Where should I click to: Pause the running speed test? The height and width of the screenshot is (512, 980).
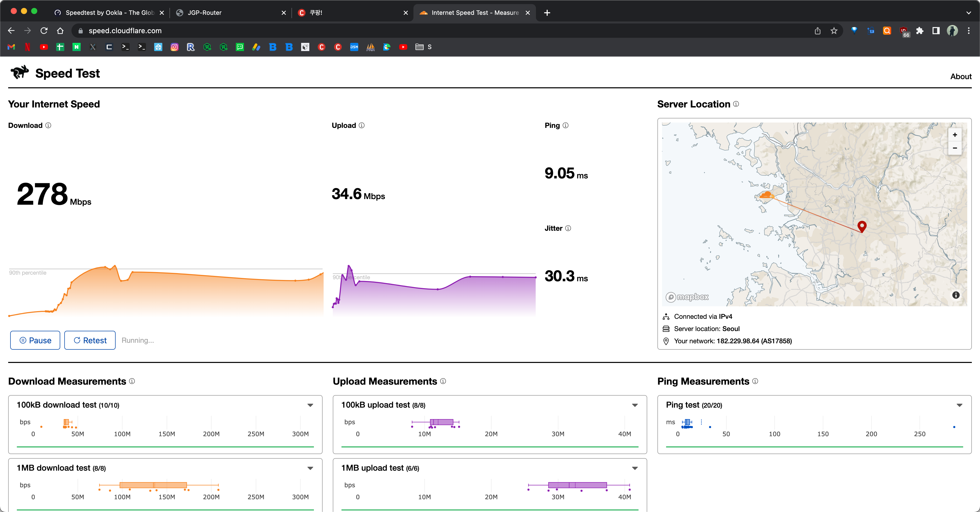click(x=35, y=340)
